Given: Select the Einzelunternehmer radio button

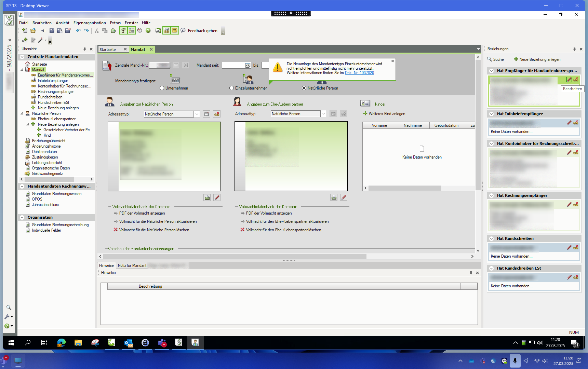Looking at the screenshot, I should [x=232, y=88].
